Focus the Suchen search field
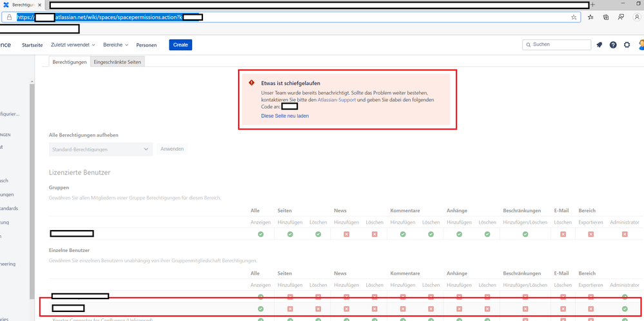The width and height of the screenshot is (644, 321). click(556, 44)
